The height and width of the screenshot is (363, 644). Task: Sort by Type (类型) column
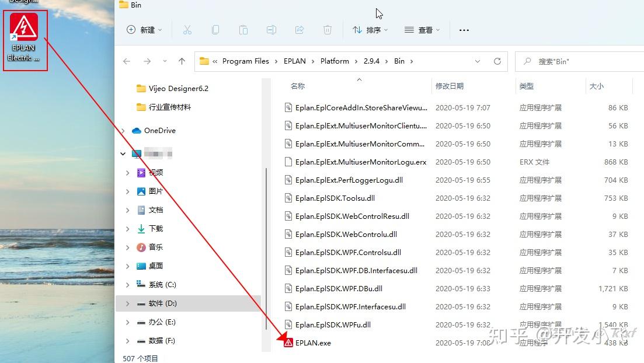click(x=526, y=86)
